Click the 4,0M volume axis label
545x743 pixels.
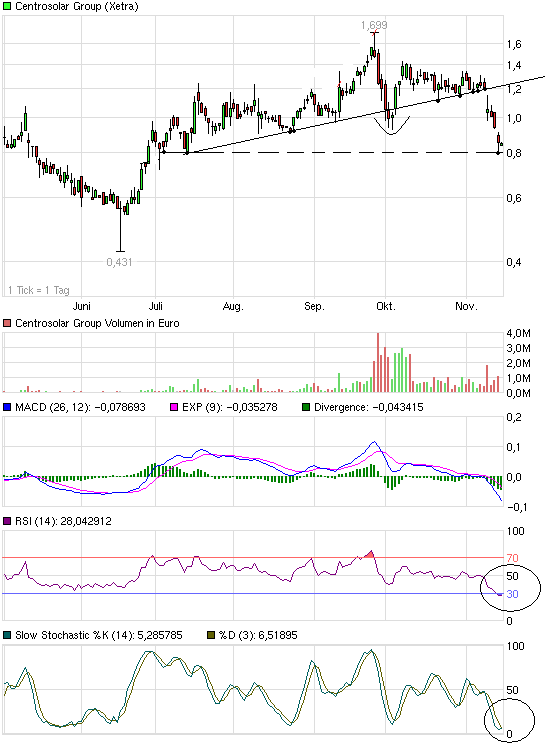pyautogui.click(x=518, y=334)
